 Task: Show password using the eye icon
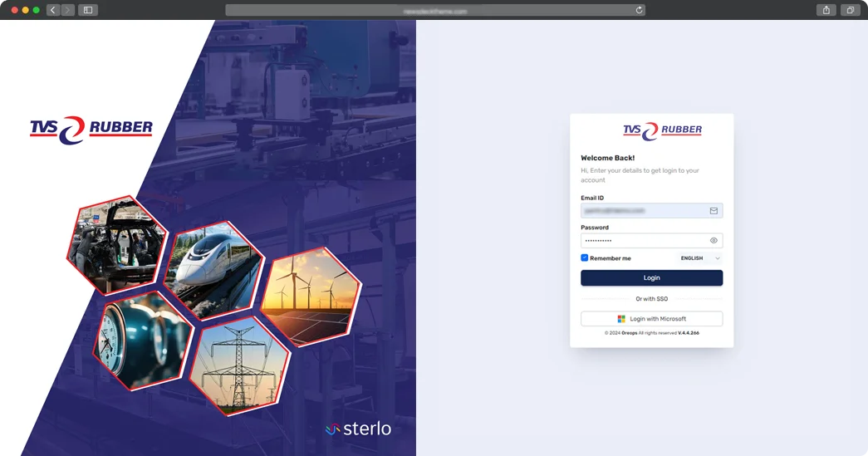(714, 240)
